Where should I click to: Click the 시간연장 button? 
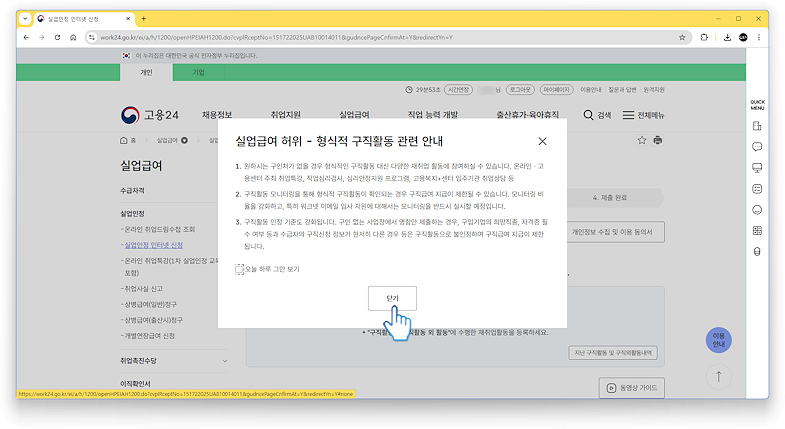point(458,90)
